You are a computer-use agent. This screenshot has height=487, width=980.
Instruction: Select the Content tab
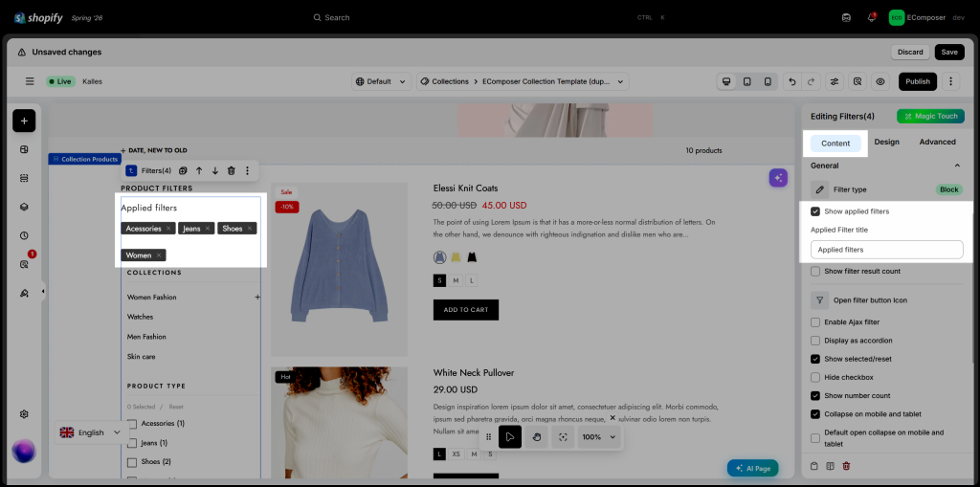click(x=835, y=144)
